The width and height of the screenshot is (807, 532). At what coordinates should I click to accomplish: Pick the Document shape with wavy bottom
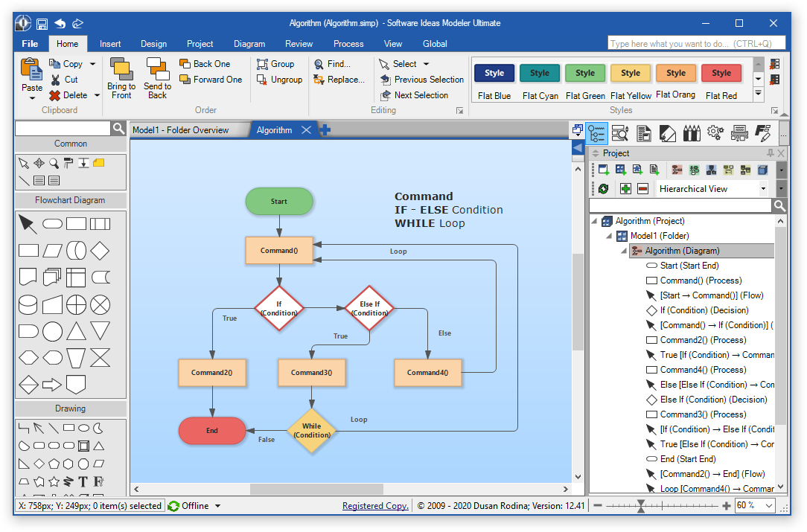(28, 278)
